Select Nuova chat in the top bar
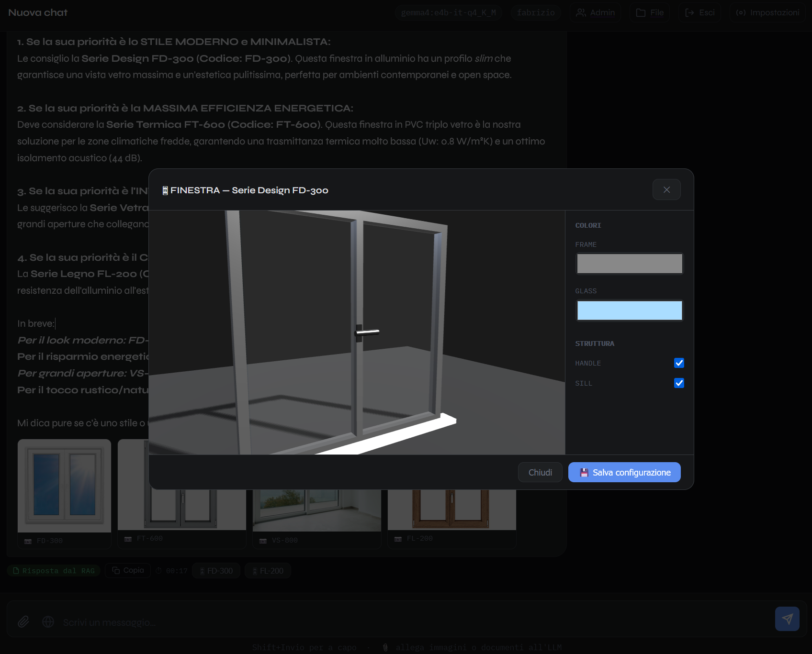 pos(37,12)
